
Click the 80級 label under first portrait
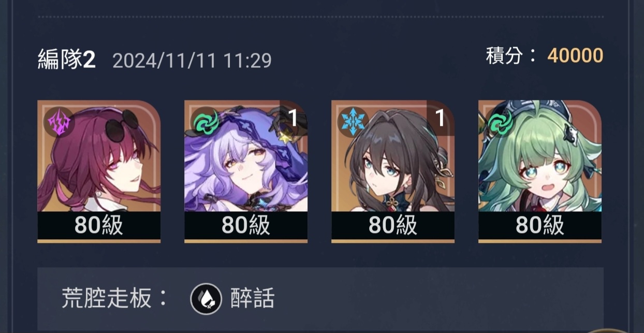coord(99,225)
